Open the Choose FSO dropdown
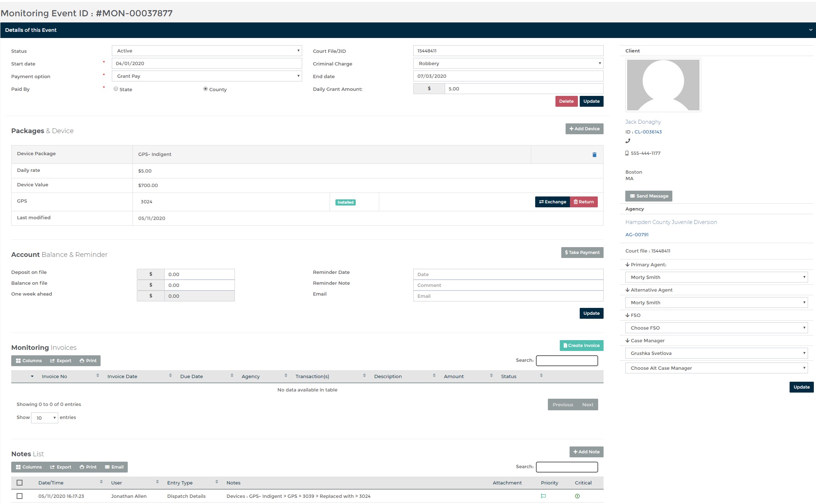The height and width of the screenshot is (504, 816). point(716,328)
